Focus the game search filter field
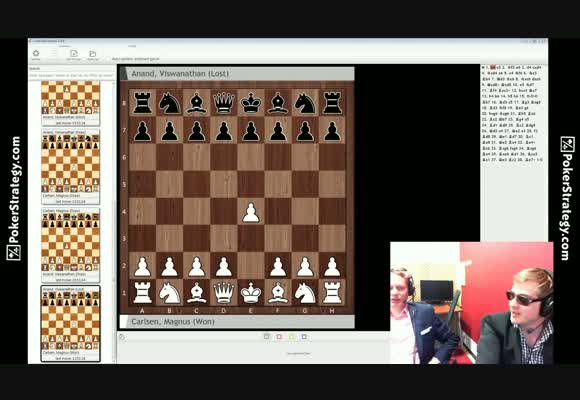Image resolution: width=580 pixels, height=400 pixels. tap(72, 75)
